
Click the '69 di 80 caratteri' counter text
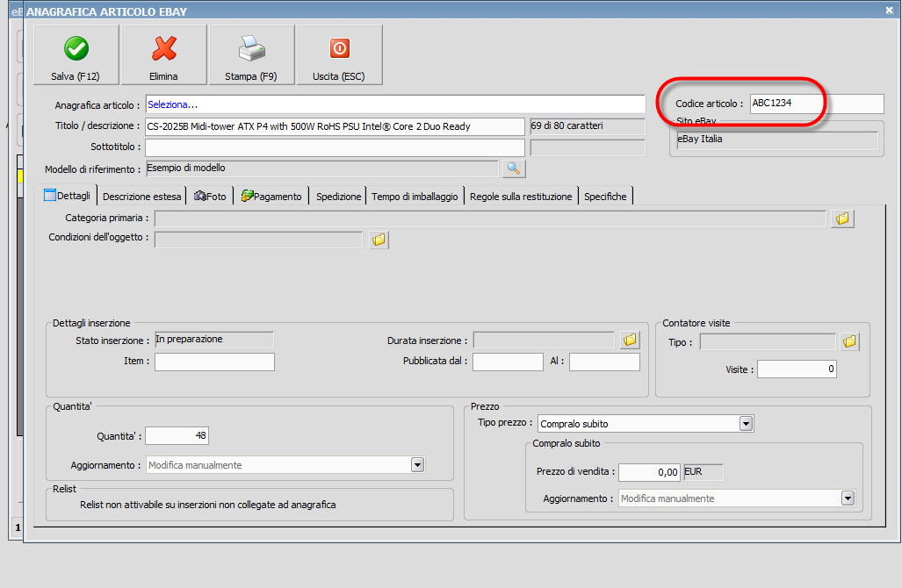566,125
